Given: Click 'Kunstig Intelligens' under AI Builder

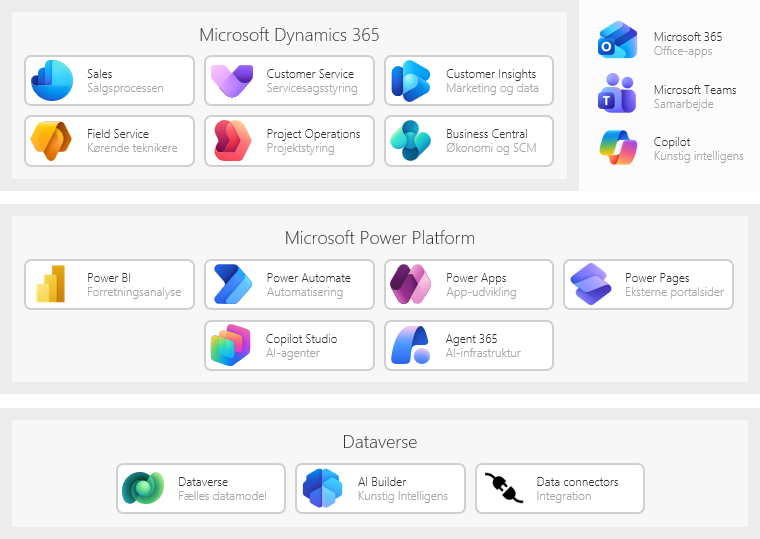Looking at the screenshot, I should tap(403, 496).
